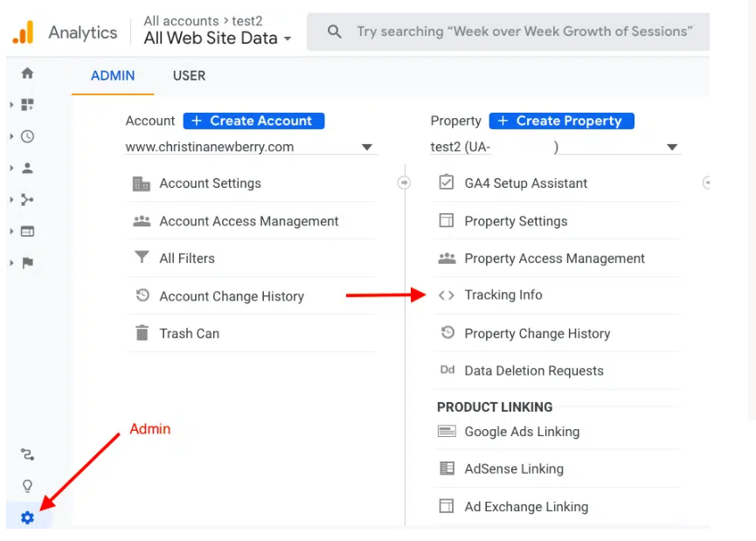Click the Analytics product name text
The width and height of the screenshot is (756, 541).
click(83, 32)
